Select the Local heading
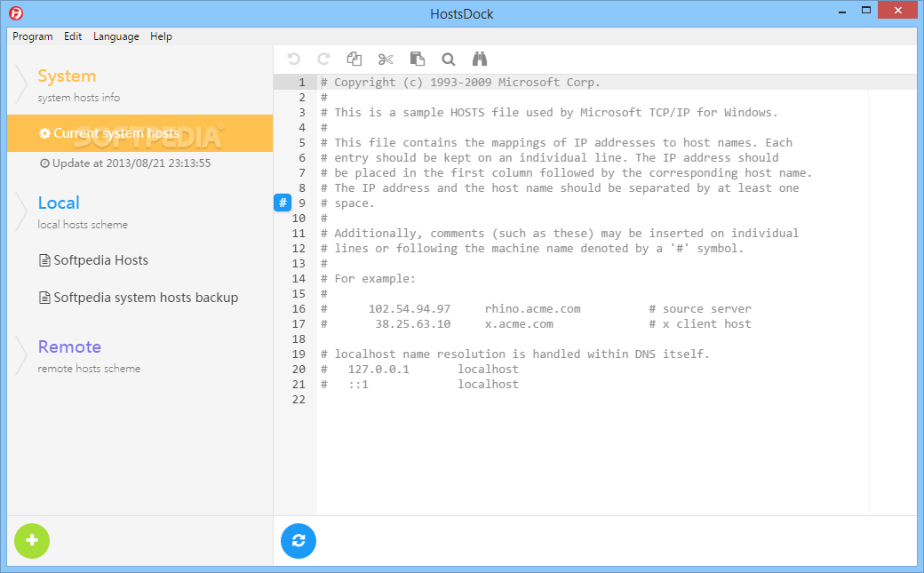The width and height of the screenshot is (924, 573). coord(59,203)
